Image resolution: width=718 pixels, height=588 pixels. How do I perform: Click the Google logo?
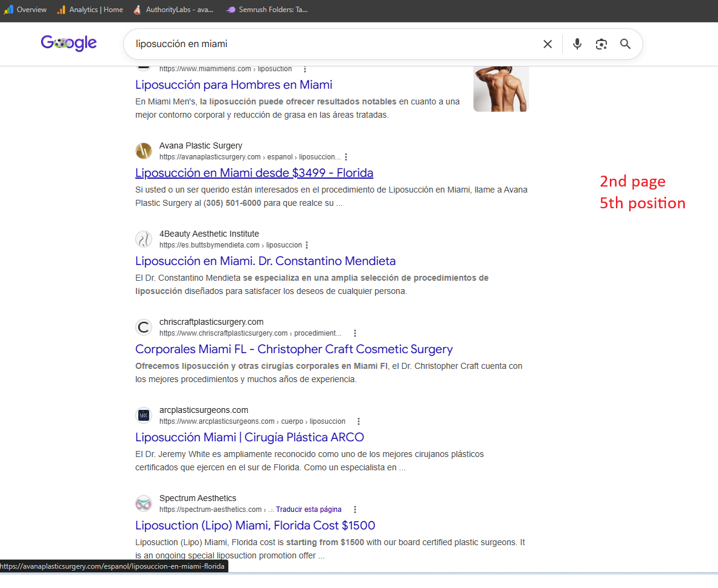[x=69, y=43]
